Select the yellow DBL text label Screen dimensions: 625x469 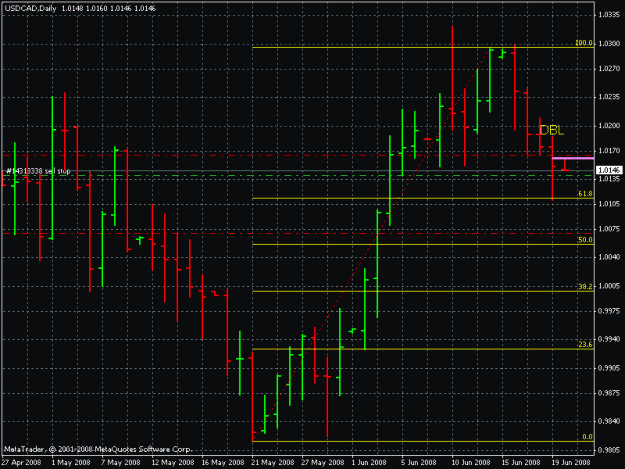tap(552, 130)
